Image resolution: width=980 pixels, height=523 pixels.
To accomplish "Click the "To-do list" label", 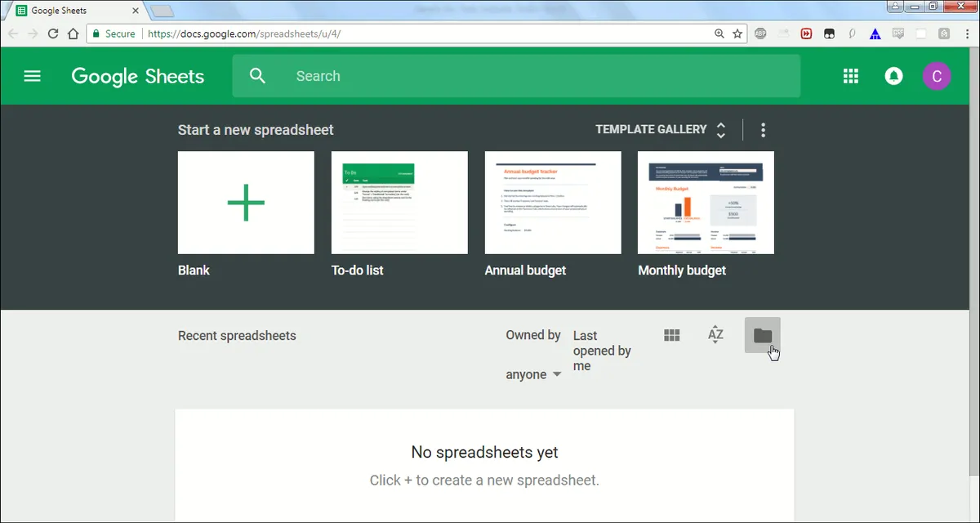I will (357, 270).
